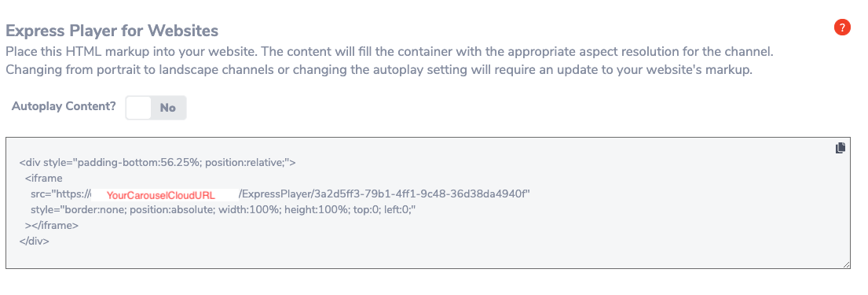The height and width of the screenshot is (295, 868).
Task: Click the "No" label on the autoplay switch
Action: (168, 108)
